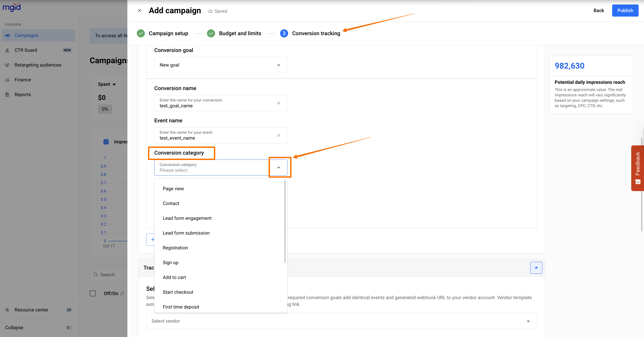Click the CTR Guard sidebar icon
The image size is (644, 337).
pos(7,50)
